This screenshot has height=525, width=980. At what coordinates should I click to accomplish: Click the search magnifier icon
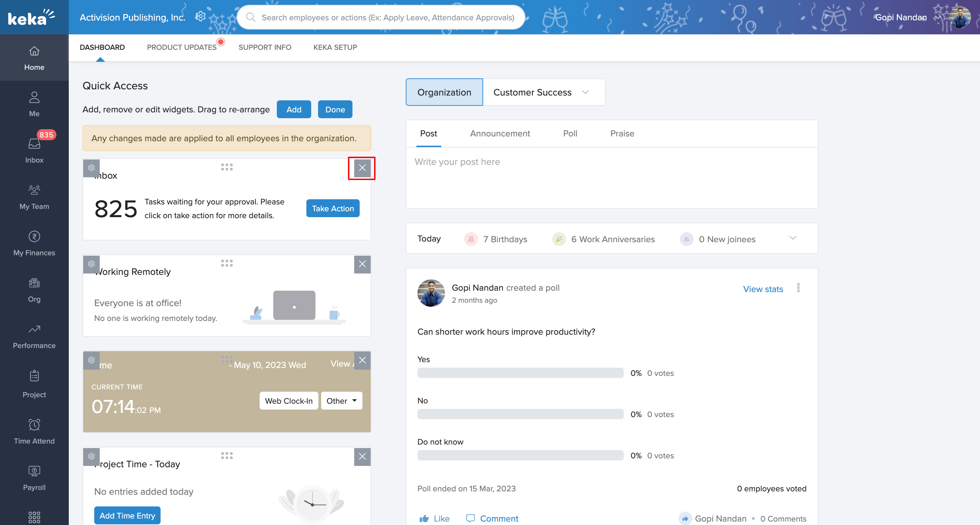click(x=250, y=17)
